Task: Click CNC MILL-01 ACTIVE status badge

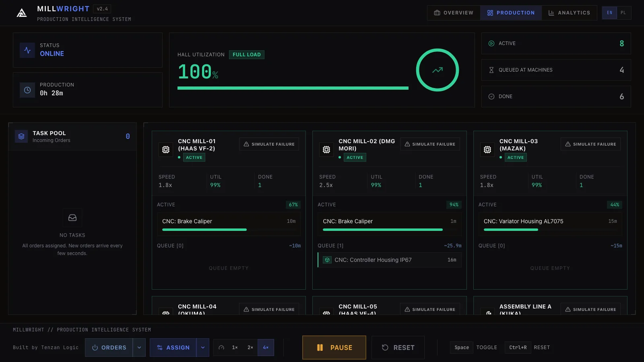Action: tap(194, 158)
